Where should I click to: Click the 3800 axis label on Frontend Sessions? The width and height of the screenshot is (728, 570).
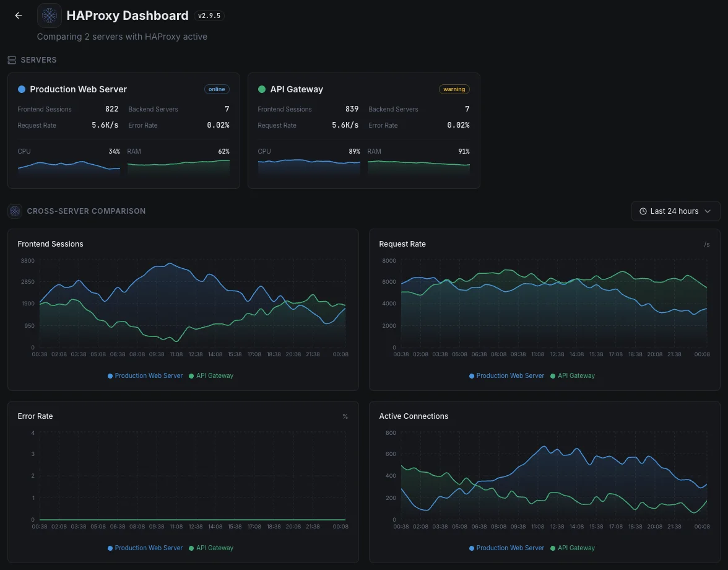point(27,261)
